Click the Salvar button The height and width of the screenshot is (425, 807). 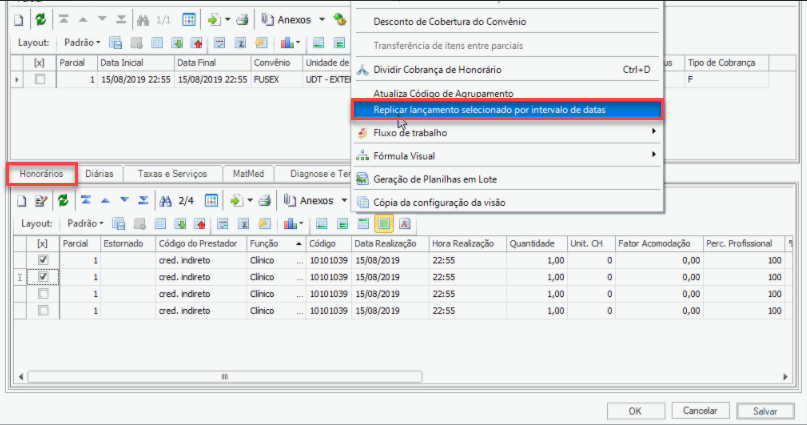click(x=765, y=411)
